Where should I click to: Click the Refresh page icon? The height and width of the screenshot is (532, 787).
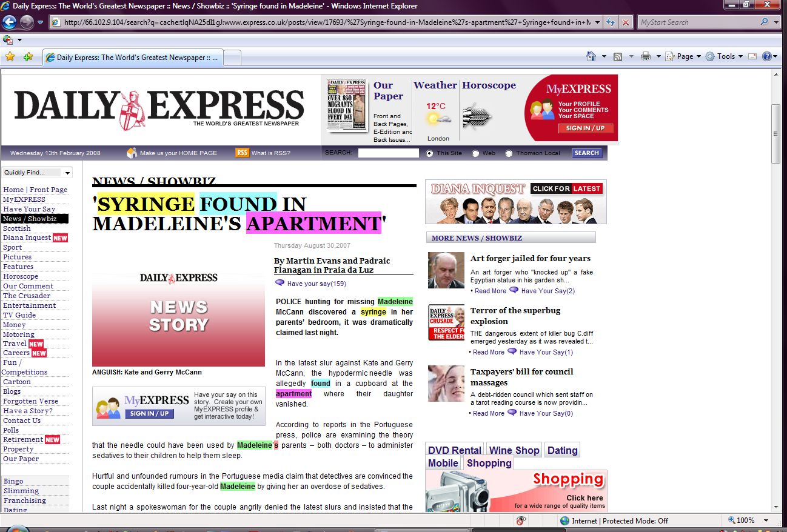coord(611,22)
